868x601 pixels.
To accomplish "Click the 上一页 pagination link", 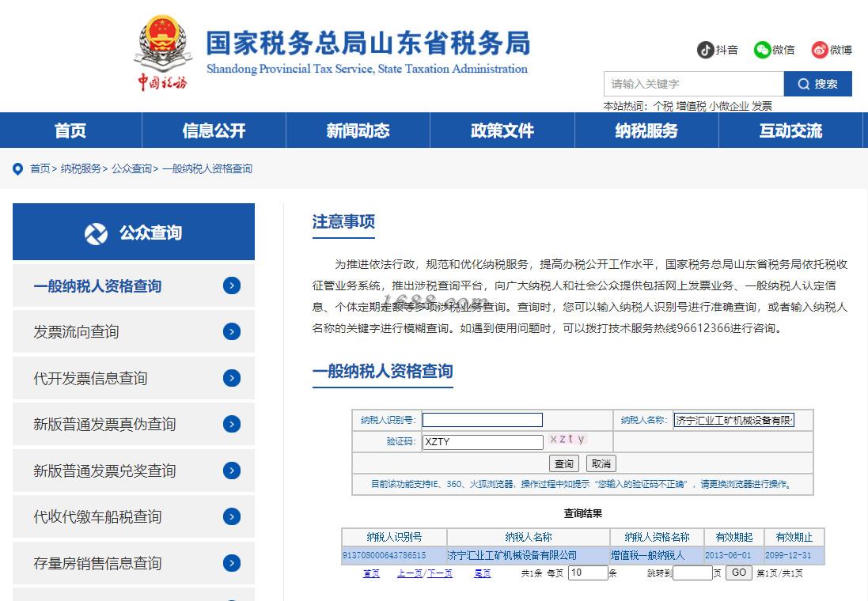I will coord(410,573).
